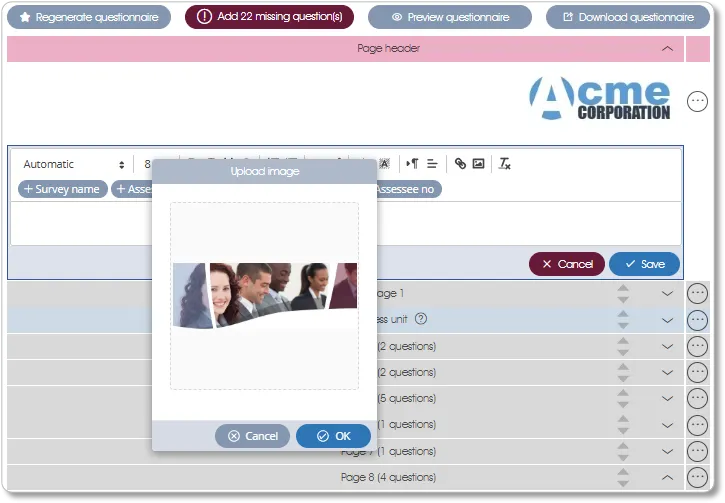Select the uploaded business people image

[264, 295]
